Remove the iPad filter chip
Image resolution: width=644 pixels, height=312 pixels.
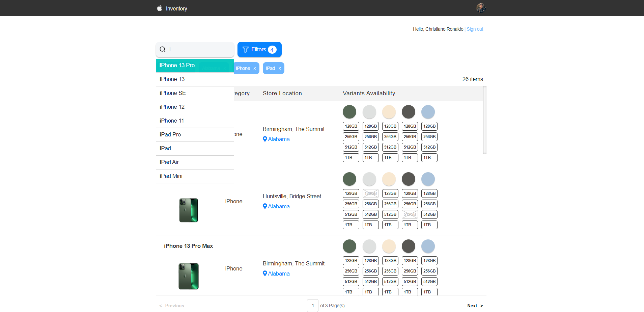(280, 69)
